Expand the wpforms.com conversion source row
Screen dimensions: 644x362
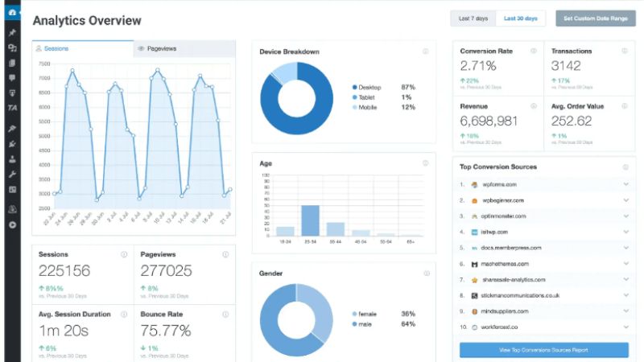click(625, 184)
